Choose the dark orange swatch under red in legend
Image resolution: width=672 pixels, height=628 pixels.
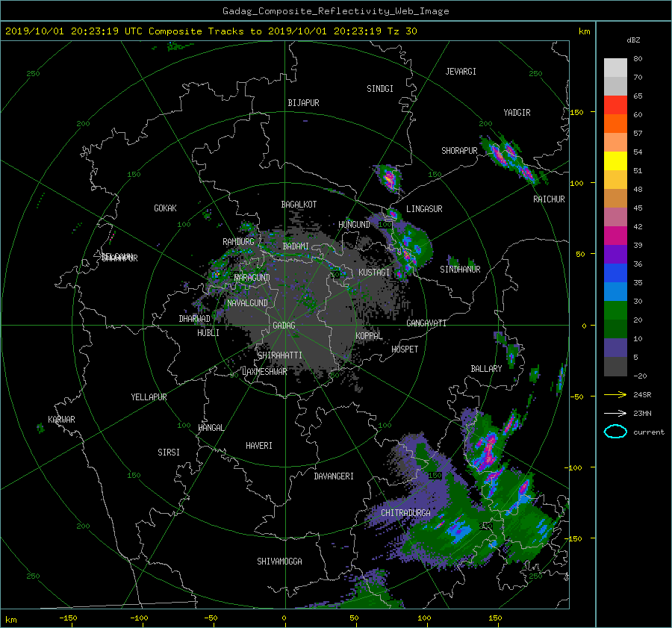point(615,124)
